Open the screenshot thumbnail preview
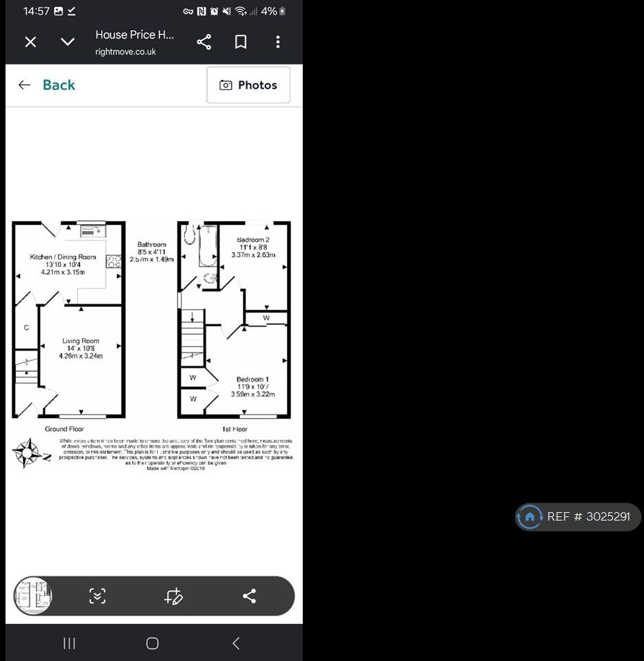 33,596
